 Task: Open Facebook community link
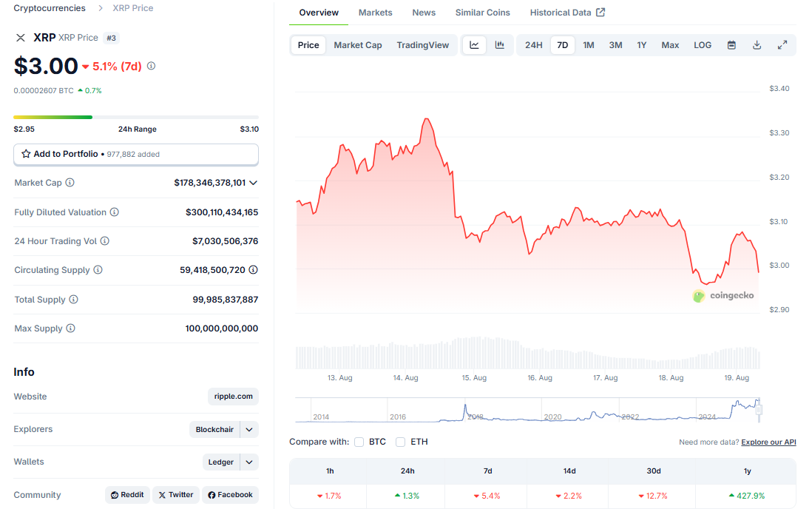(231, 495)
